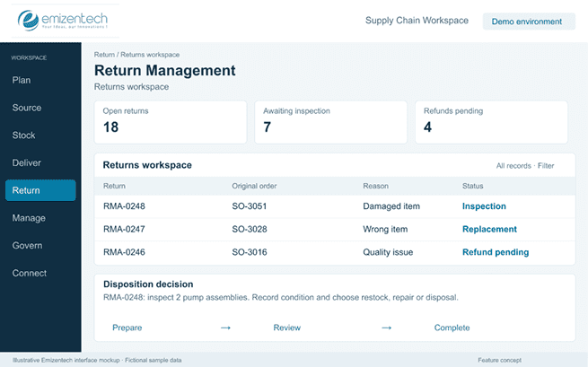Click the Original order column header
588x367 pixels.
254,186
